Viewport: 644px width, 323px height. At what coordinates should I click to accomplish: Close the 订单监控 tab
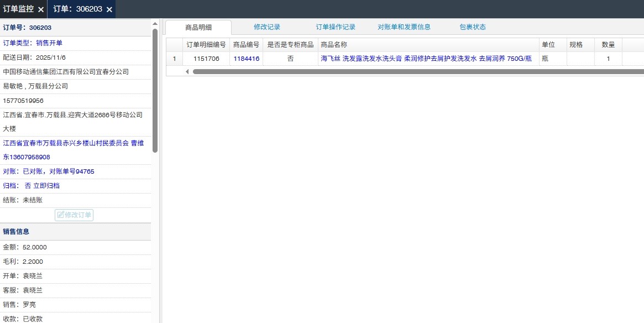click(41, 9)
